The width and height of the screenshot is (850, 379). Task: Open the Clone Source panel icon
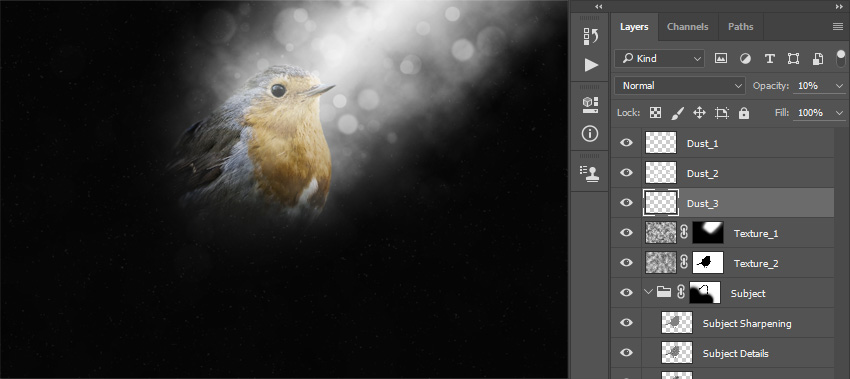[590, 173]
